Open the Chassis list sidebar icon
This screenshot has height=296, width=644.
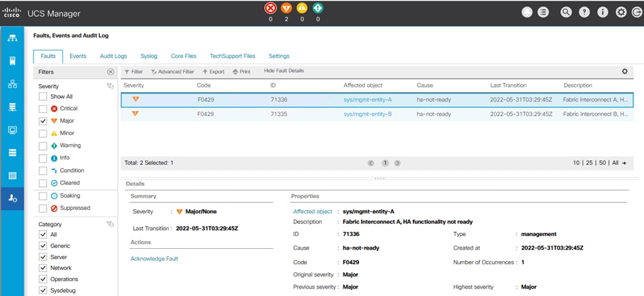[x=13, y=176]
